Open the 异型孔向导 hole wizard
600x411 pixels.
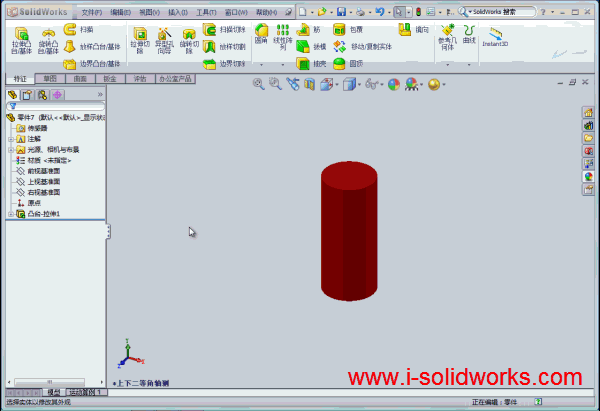coord(165,40)
